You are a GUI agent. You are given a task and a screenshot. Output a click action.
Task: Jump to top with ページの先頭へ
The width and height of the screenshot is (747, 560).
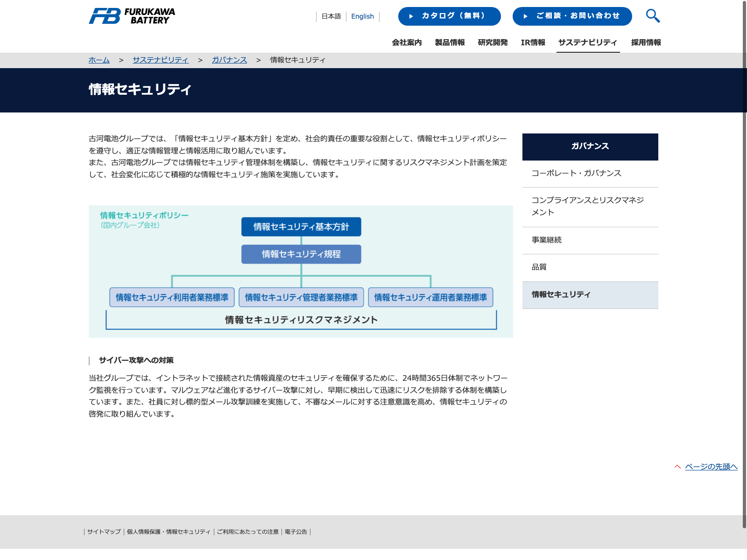tap(711, 467)
